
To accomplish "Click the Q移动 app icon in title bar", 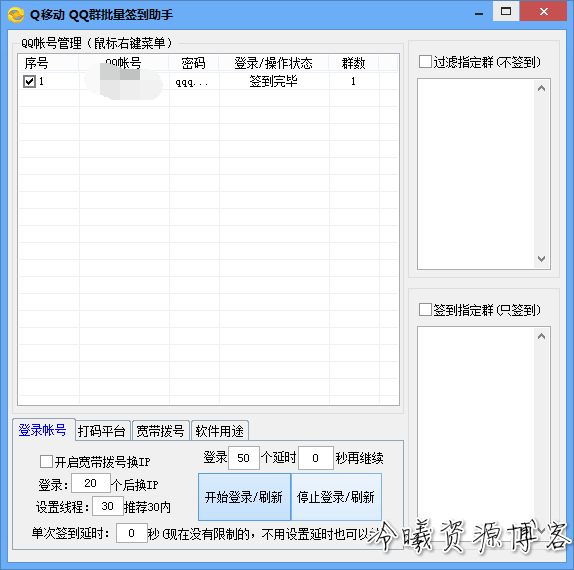I will pyautogui.click(x=16, y=15).
